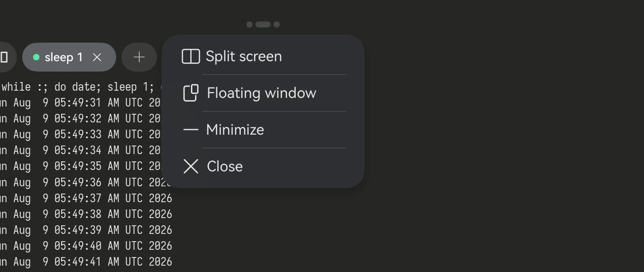Click the two-pane Split screen icon
Viewport: 644px width, 272px height.
[x=191, y=57]
